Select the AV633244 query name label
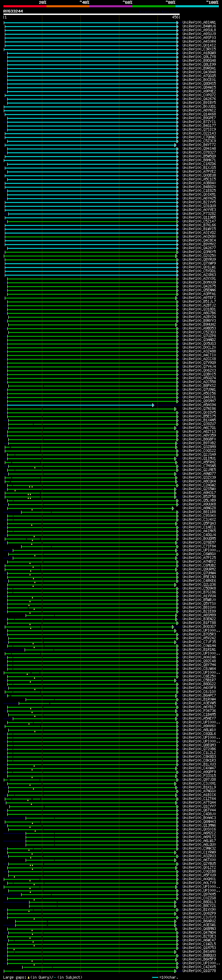 (13, 11)
